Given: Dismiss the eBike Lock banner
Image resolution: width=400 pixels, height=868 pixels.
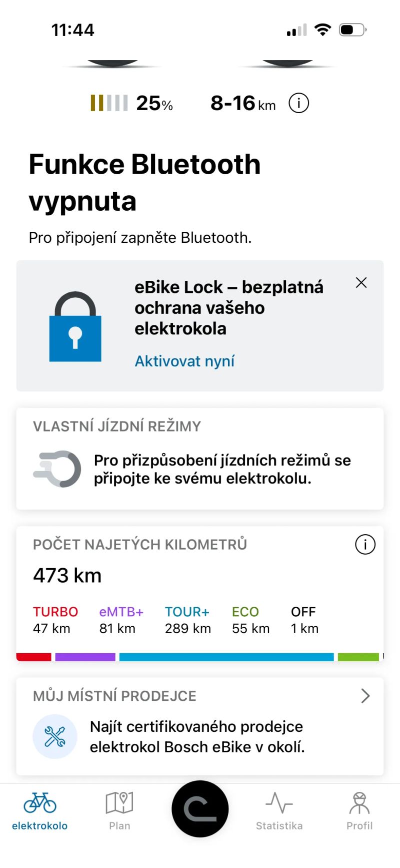Looking at the screenshot, I should coord(361,283).
